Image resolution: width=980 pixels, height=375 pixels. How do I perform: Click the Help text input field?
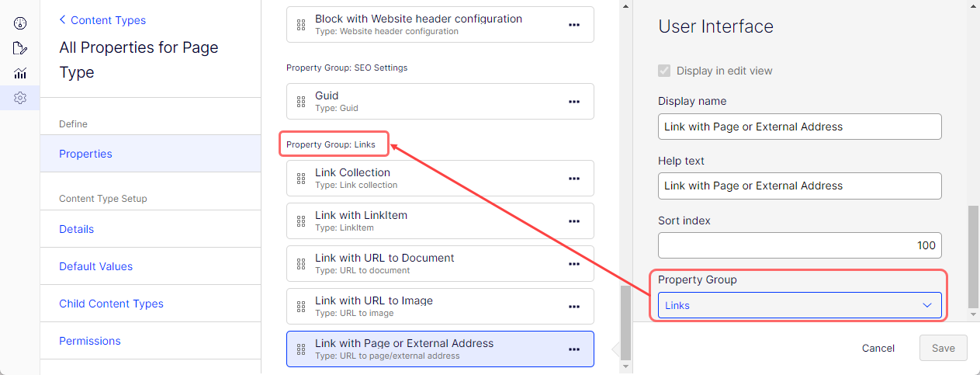(x=800, y=186)
